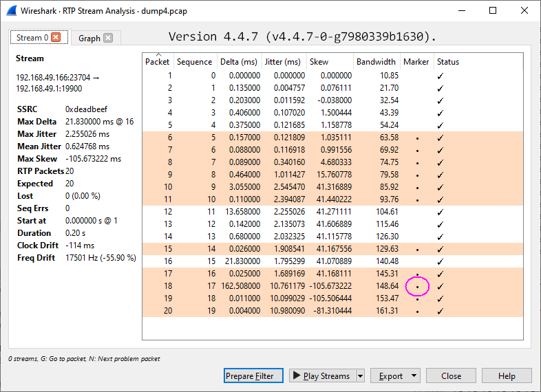Sort by the Skew column header
Viewport: 541px width, 392px height.
330,62
